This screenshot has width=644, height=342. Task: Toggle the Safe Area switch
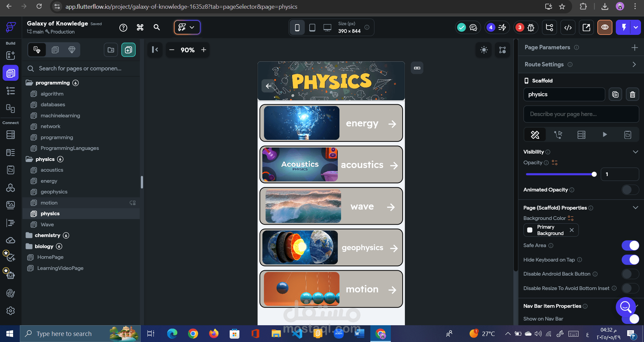630,245
